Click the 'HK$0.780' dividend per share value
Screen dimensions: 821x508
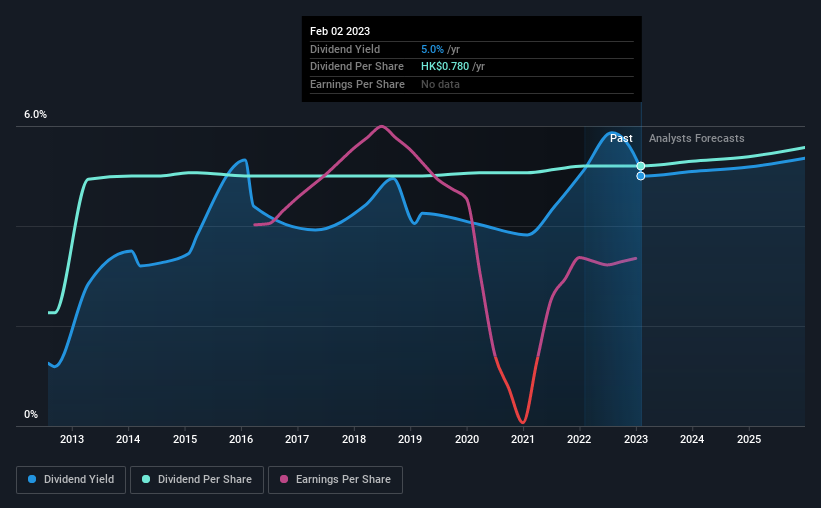[445, 67]
